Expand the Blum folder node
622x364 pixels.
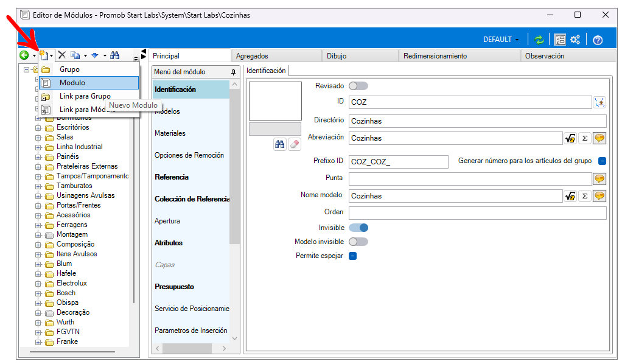[38, 264]
